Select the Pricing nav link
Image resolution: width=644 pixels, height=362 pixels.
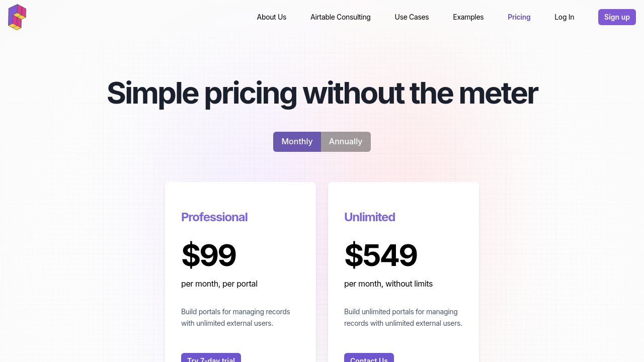(x=519, y=17)
